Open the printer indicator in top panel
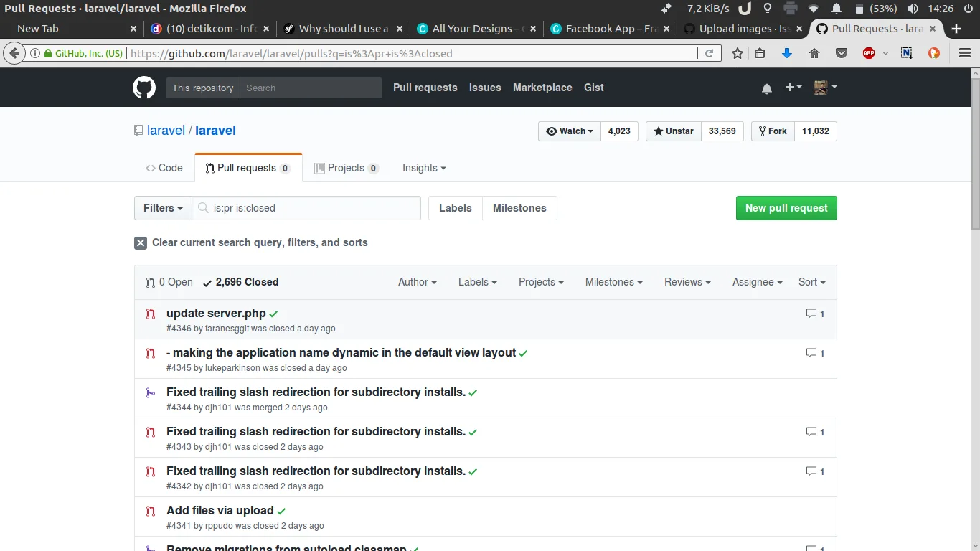The height and width of the screenshot is (551, 980). (x=791, y=9)
